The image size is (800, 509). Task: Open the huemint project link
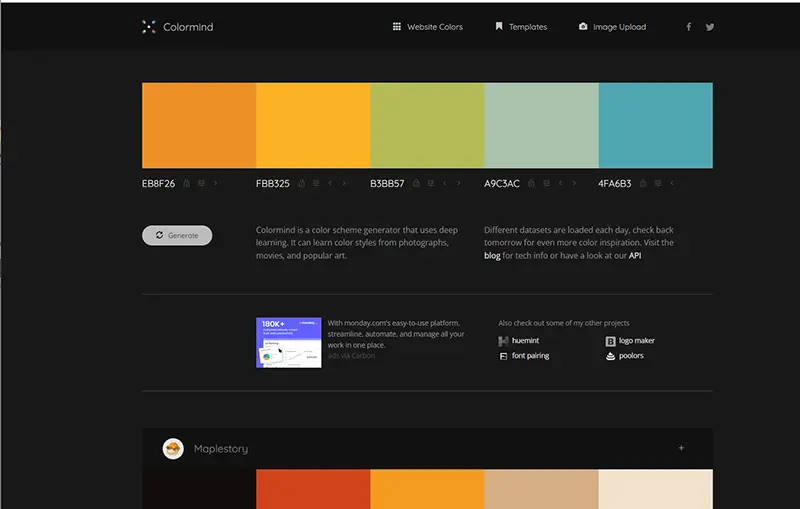click(x=524, y=341)
